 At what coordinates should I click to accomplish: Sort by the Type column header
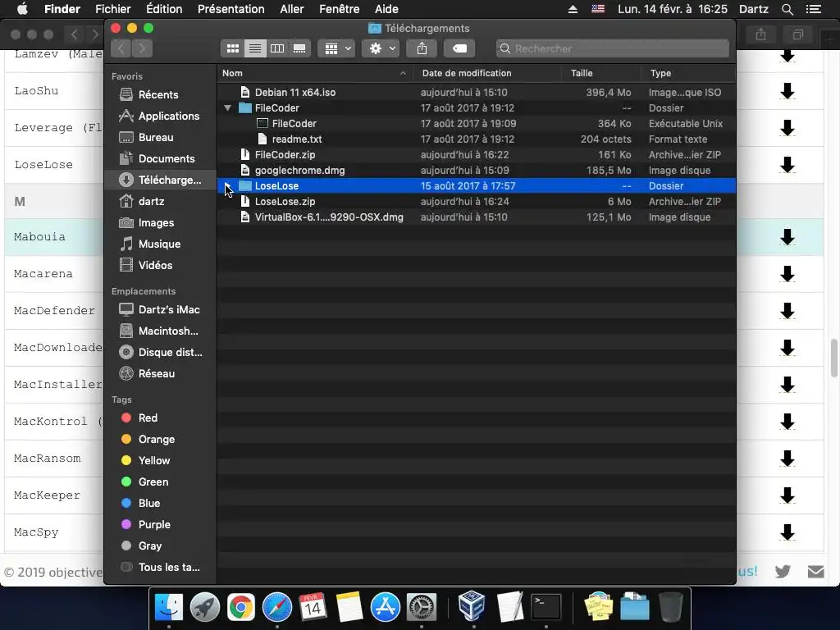[688, 73]
